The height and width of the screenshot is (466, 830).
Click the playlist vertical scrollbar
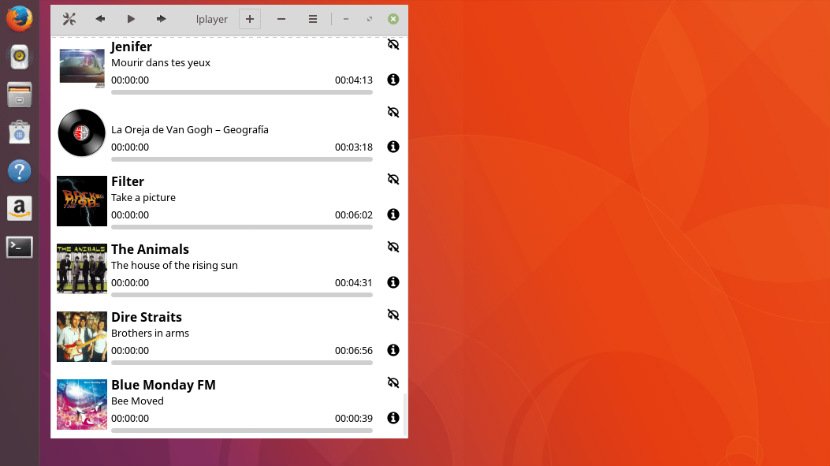(x=405, y=416)
